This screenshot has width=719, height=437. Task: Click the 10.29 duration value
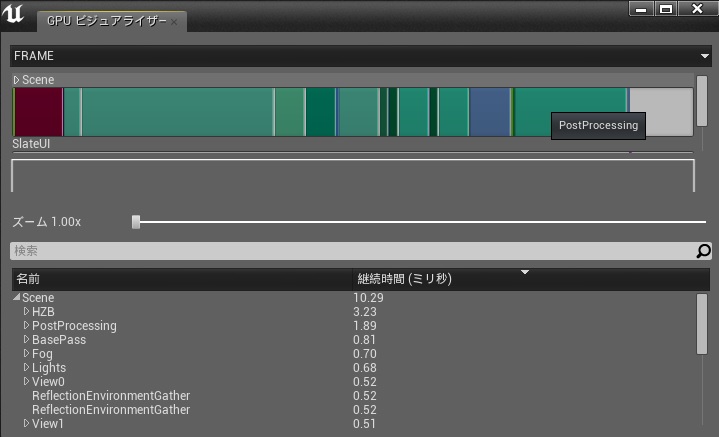pyautogui.click(x=368, y=298)
